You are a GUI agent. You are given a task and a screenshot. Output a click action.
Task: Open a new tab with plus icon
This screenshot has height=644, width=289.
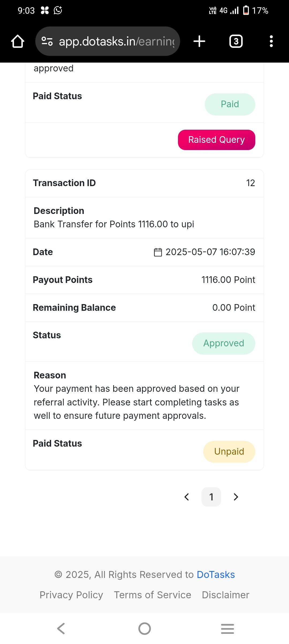199,41
